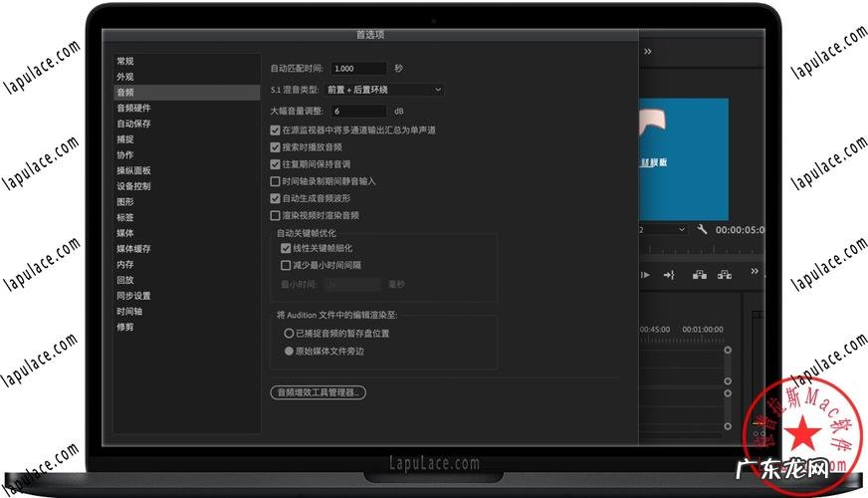Toggle 自动生成音频波形 checkbox
The image size is (868, 498).
(x=276, y=198)
